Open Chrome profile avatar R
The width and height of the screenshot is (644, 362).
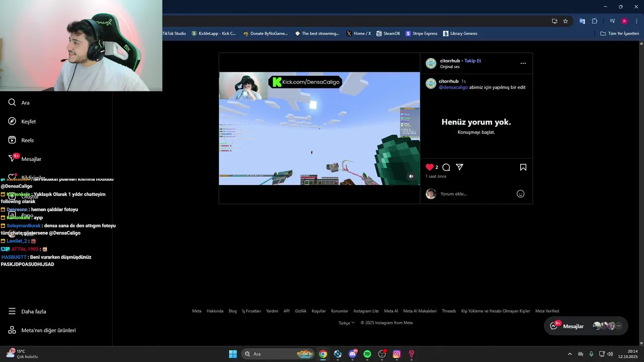(x=624, y=21)
